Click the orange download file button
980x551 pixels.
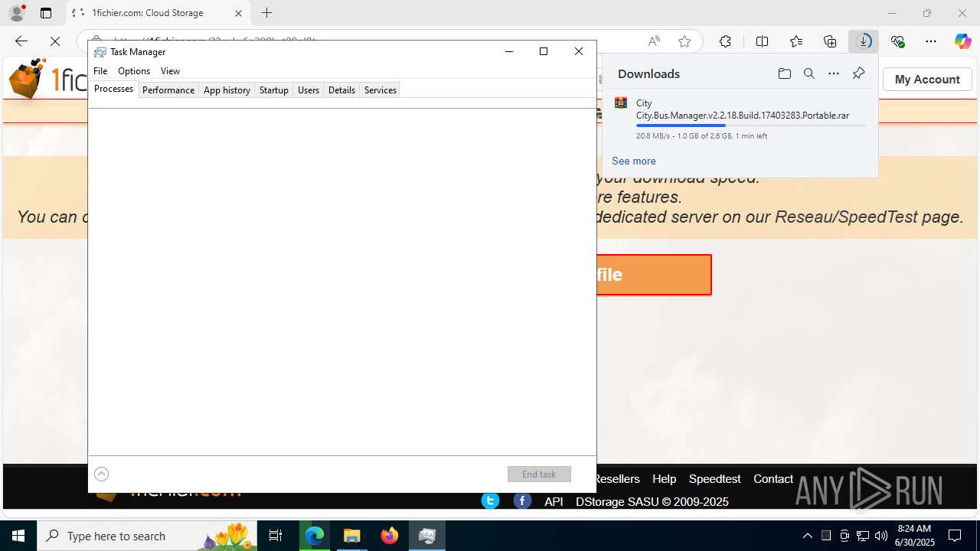coord(654,275)
